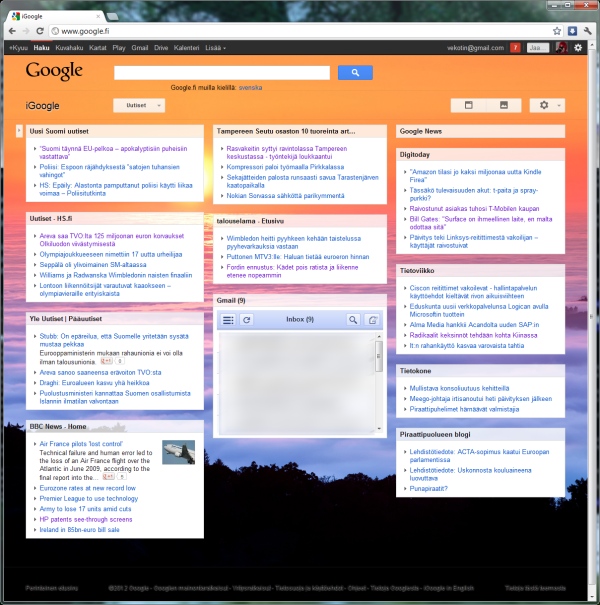The image size is (600, 605).
Task: Click the Google bar settings gear
Action: (578, 48)
